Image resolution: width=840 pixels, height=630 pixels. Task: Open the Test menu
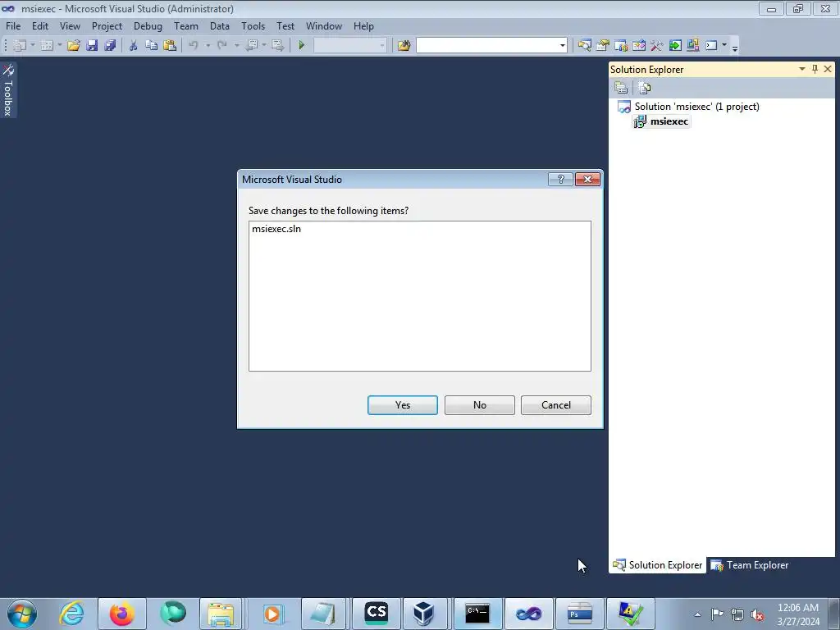click(285, 26)
